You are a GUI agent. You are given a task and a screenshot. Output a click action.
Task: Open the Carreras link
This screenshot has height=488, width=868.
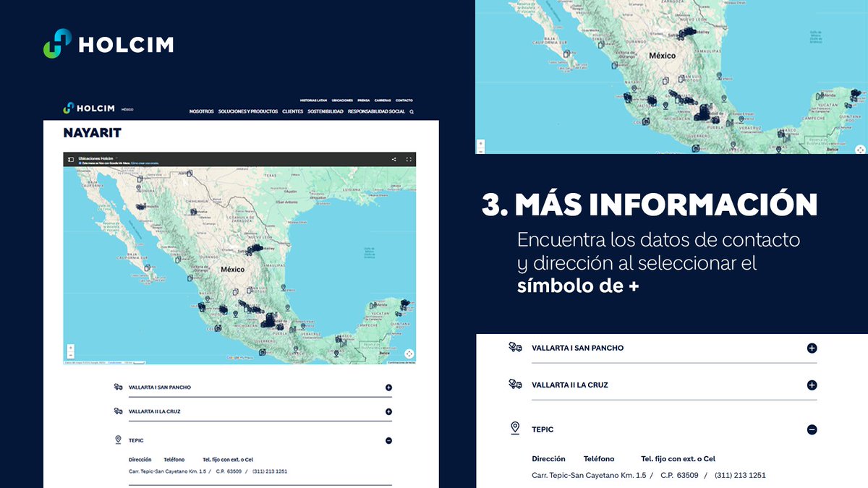pyautogui.click(x=383, y=100)
